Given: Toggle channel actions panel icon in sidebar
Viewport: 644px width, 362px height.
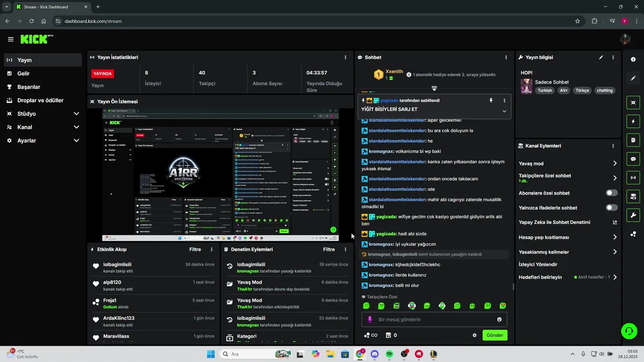Looking at the screenshot, I should pyautogui.click(x=633, y=196).
